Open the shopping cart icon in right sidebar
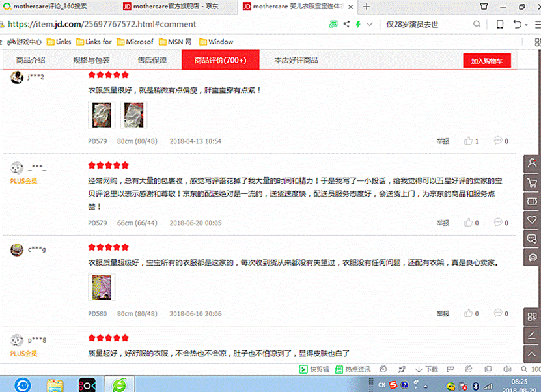541x392 pixels. (533, 182)
